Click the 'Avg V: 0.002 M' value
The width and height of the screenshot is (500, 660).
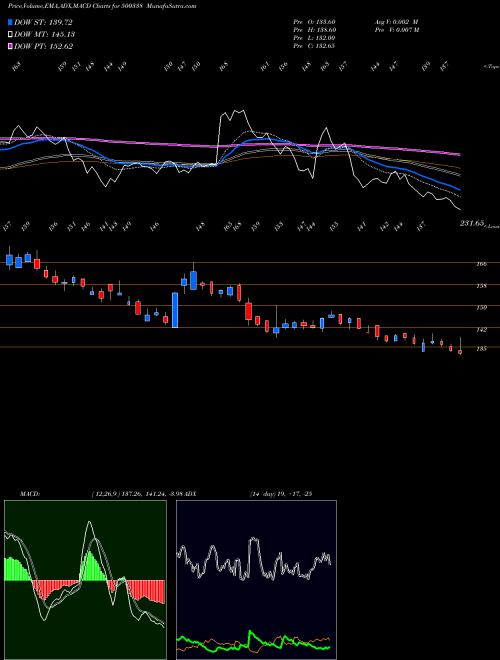[x=396, y=22]
